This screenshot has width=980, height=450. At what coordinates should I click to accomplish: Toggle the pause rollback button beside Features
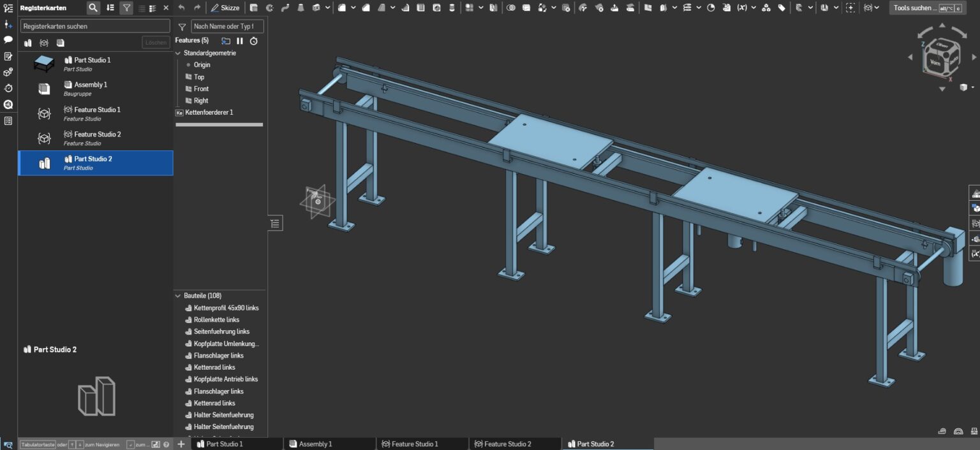click(x=240, y=41)
